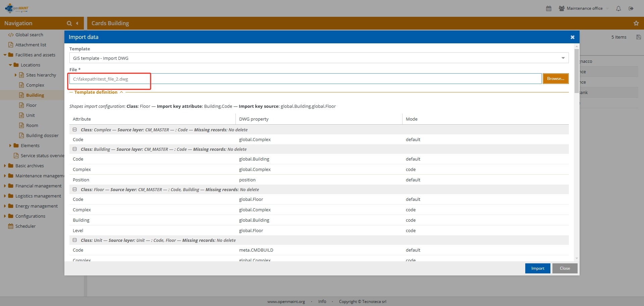Open the Template dropdown arrow
The image size is (644, 306).
tap(563, 58)
